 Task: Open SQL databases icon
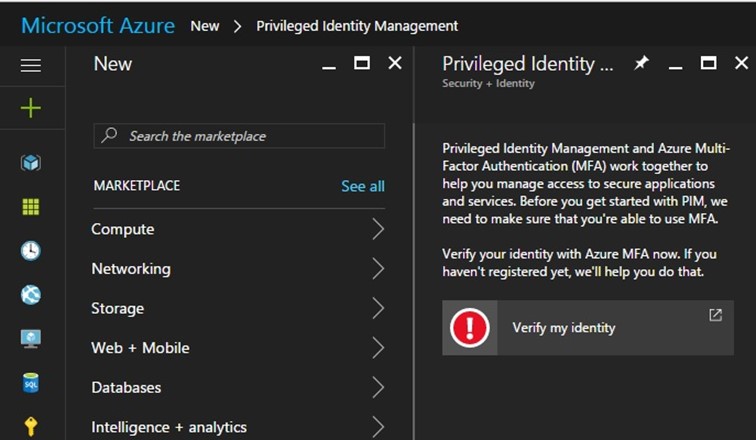click(30, 383)
